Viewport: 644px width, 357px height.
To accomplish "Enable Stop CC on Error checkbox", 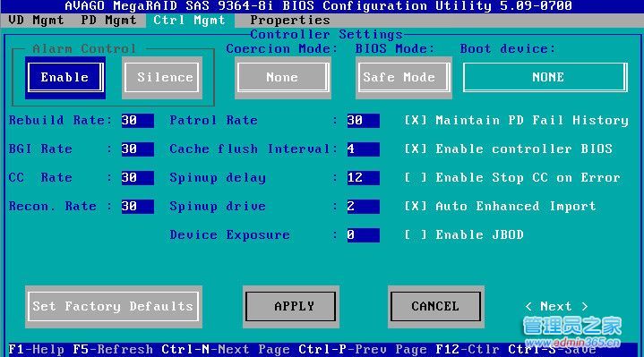I will 416,178.
